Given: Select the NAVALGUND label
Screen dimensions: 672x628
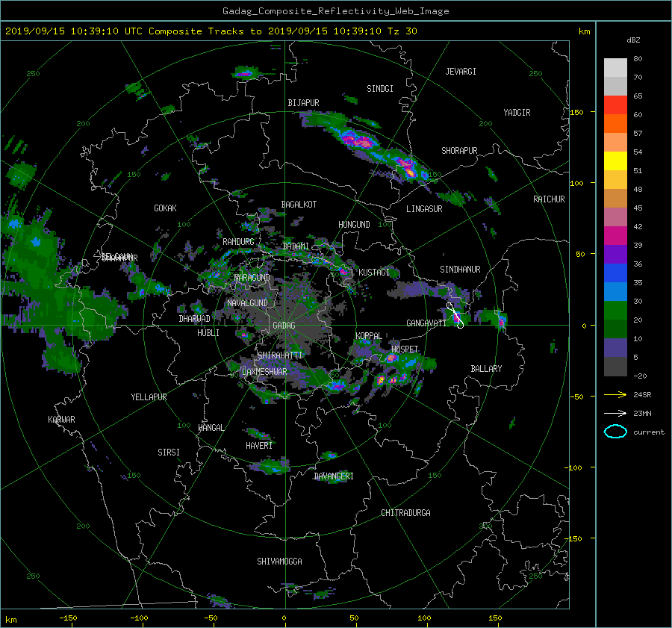Looking at the screenshot, I should 247,303.
